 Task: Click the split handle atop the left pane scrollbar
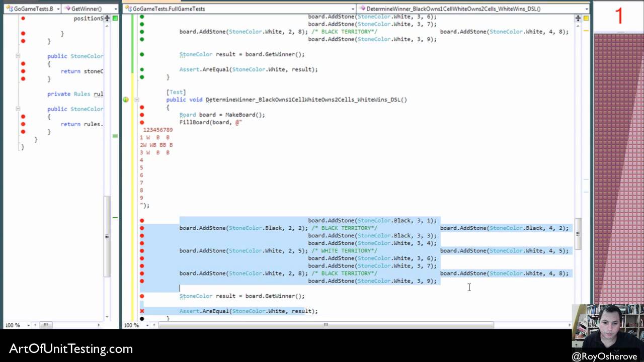click(107, 18)
